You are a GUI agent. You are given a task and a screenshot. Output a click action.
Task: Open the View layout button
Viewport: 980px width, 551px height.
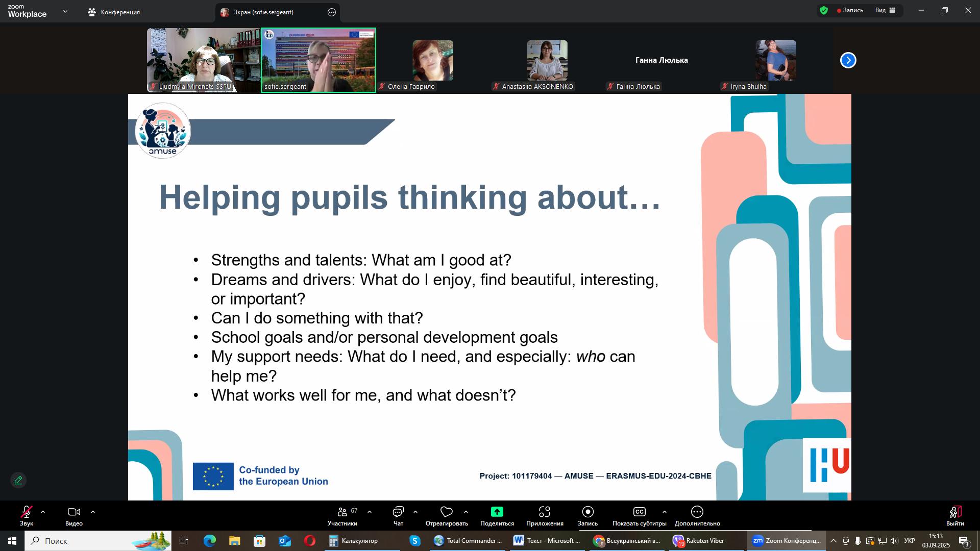click(x=886, y=10)
